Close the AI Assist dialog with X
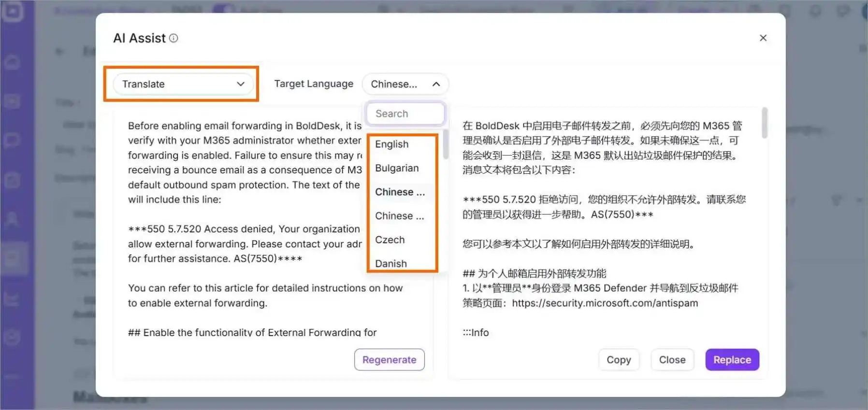The height and width of the screenshot is (410, 868). 763,38
